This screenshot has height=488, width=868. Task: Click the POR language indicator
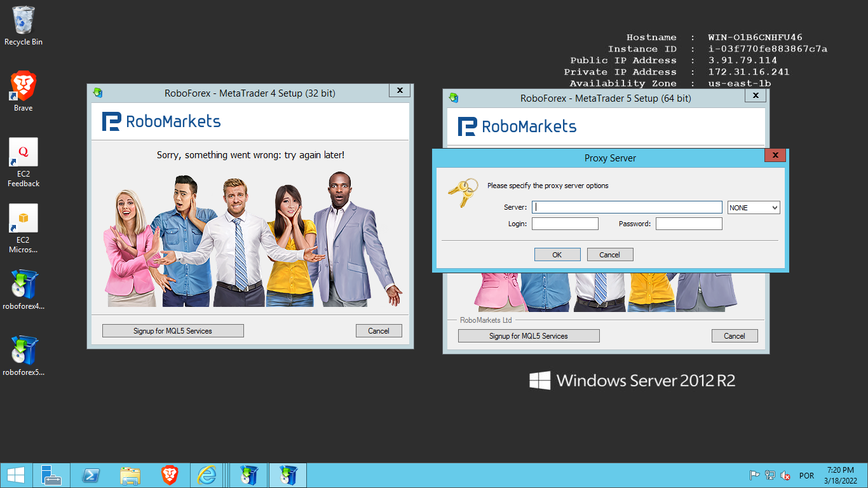point(807,475)
